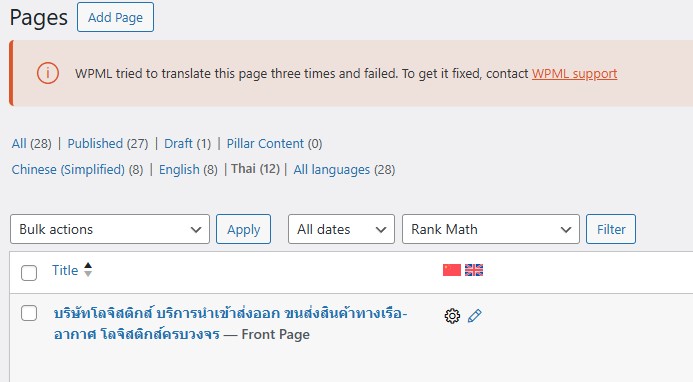Click the UK flag column icon
The image size is (693, 382).
pos(474,270)
